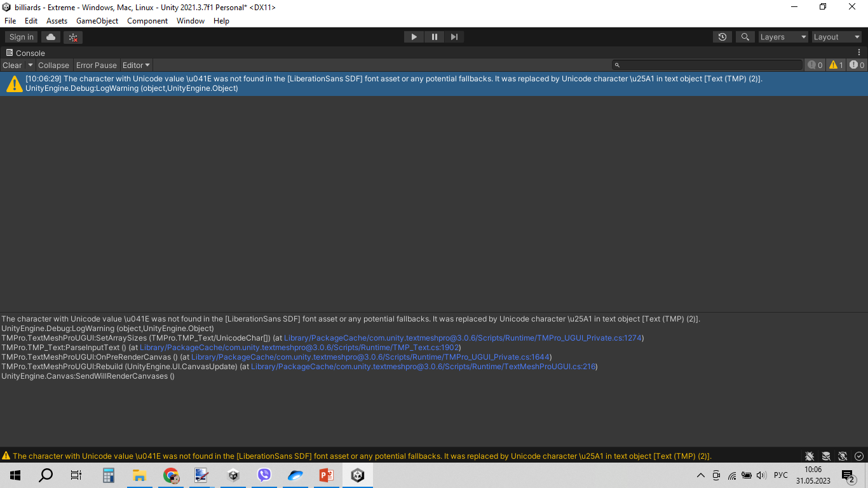Click the SendWillRenderCanvases stack trace line

88,376
